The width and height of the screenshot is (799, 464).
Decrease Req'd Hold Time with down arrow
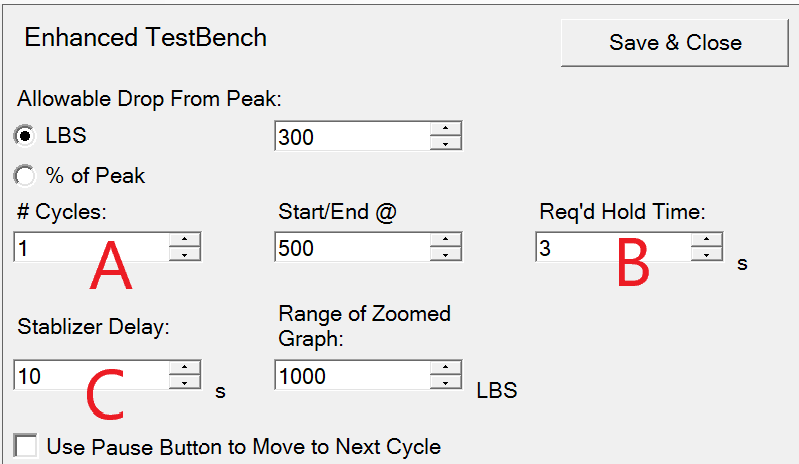point(706,254)
